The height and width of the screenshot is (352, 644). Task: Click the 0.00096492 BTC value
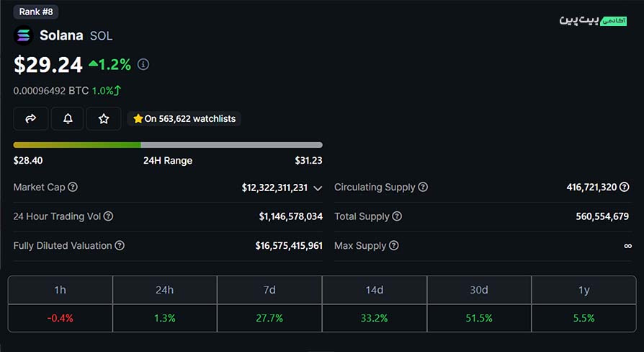point(51,90)
